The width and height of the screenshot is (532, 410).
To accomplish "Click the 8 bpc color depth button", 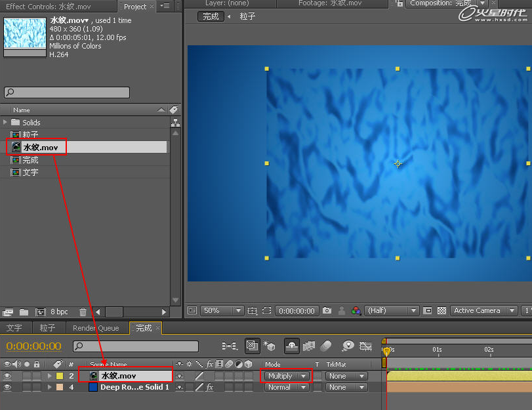I will coord(59,312).
